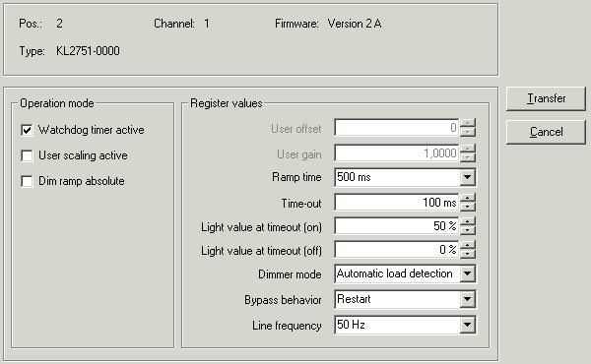Click into the Time-out value field
The width and height of the screenshot is (591, 364).
(x=397, y=203)
